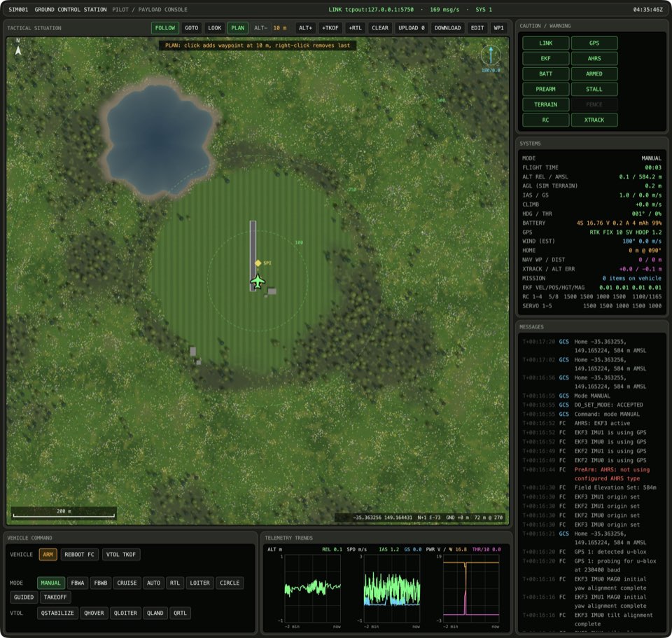Download the mission from vehicle

click(x=447, y=28)
